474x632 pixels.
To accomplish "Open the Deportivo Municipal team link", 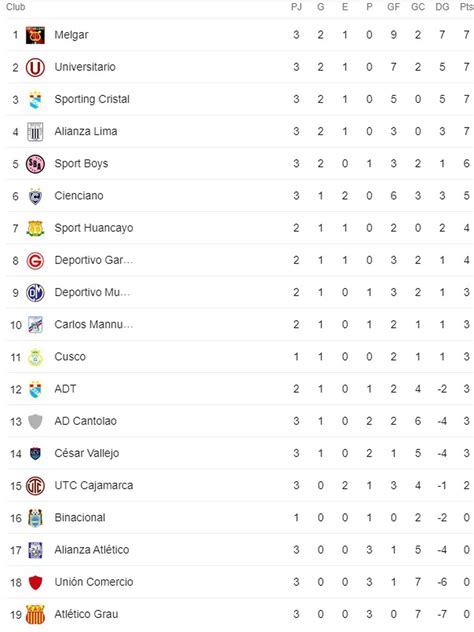I will (92, 292).
